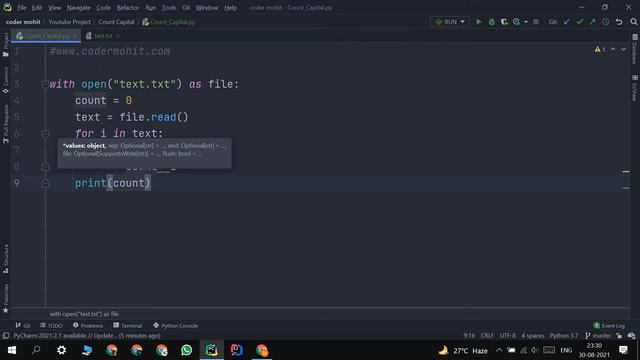This screenshot has width=640, height=360.
Task: Open the Python 3.7 interpreter selector
Action: [x=563, y=336]
